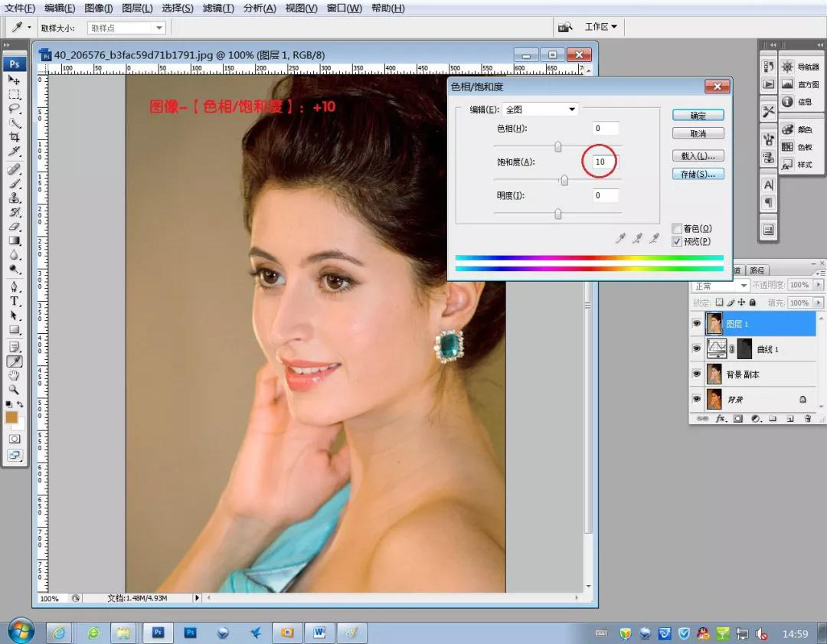Expand the 工作区 workspace dropdown
The width and height of the screenshot is (827, 644).
click(x=601, y=27)
